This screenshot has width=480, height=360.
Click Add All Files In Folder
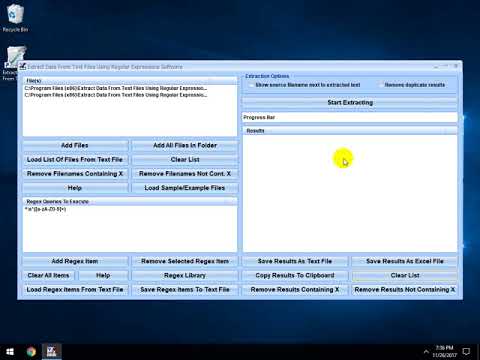(185, 145)
